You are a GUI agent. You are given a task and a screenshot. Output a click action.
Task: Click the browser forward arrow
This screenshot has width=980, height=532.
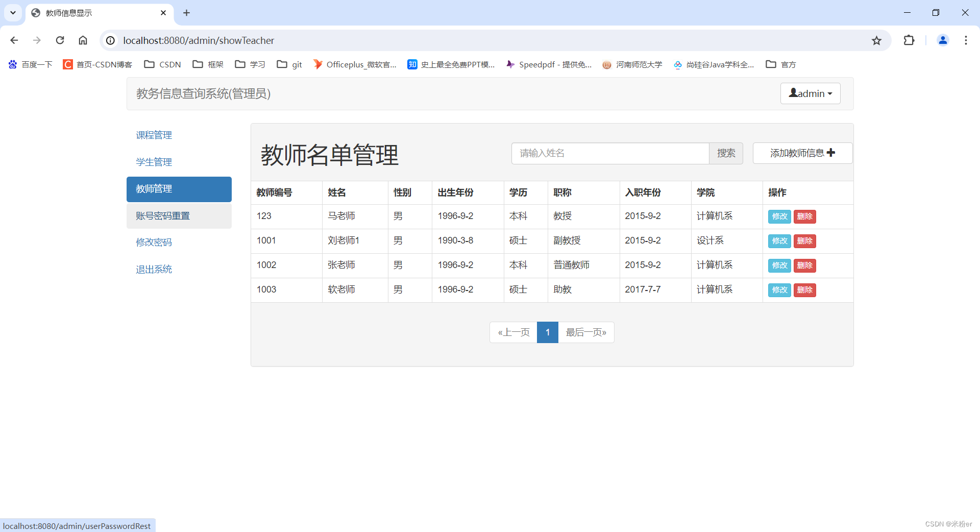coord(37,40)
